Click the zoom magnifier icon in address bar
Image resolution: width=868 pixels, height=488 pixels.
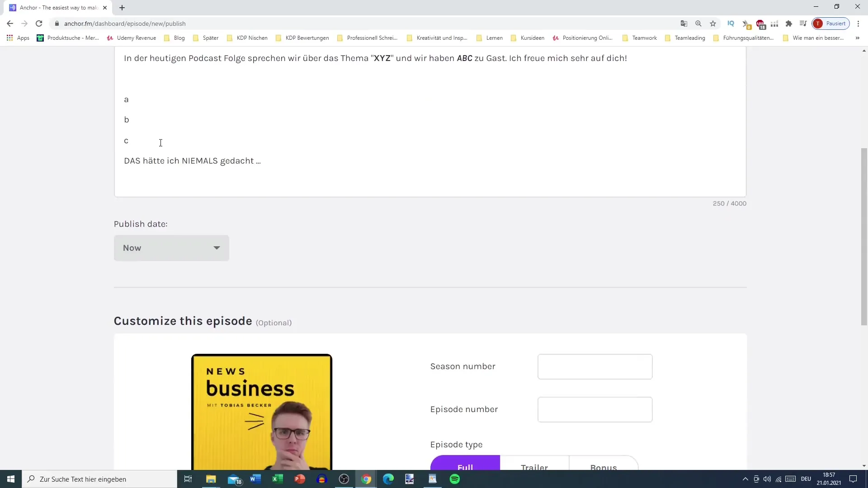[698, 23]
